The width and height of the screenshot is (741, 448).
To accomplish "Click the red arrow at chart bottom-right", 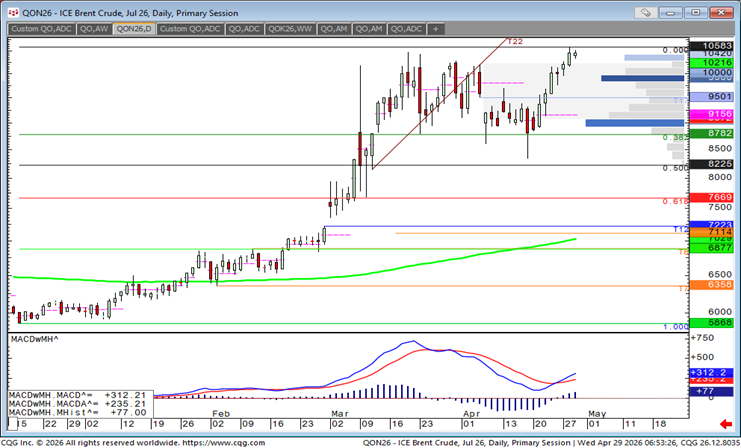I will [725, 423].
